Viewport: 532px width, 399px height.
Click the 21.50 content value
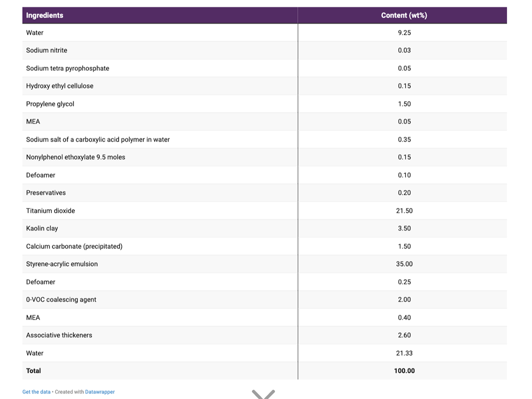tap(404, 210)
